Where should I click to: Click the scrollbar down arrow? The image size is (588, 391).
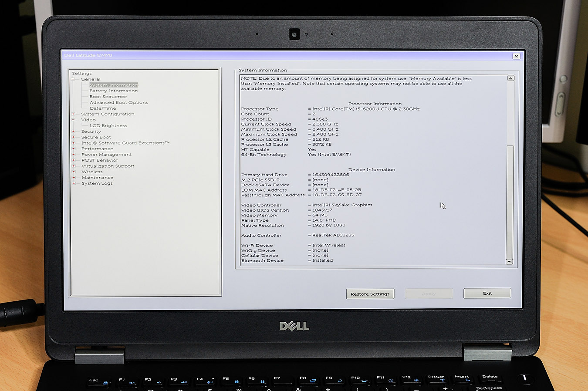click(509, 262)
